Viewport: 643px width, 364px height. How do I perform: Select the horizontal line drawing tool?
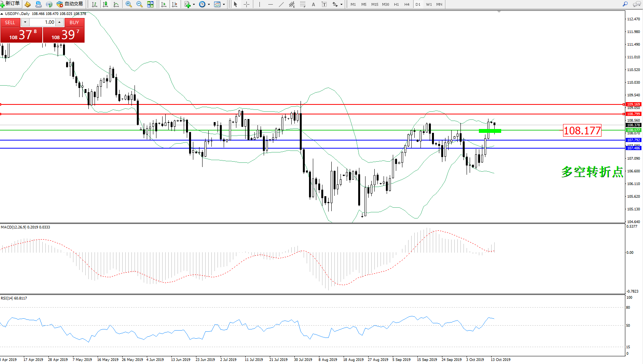271,4
